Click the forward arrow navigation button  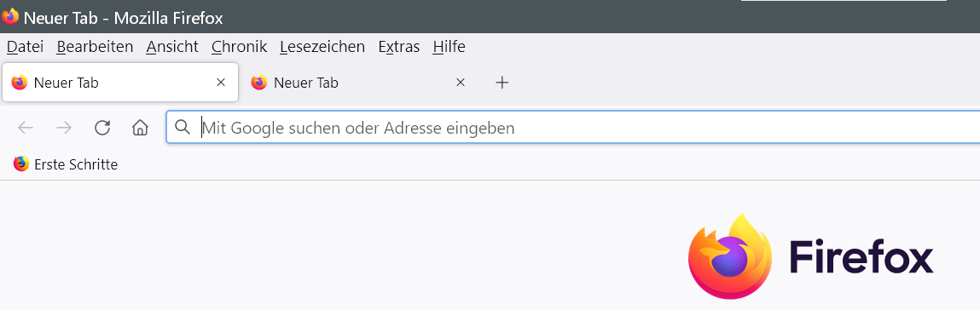pyautogui.click(x=64, y=128)
